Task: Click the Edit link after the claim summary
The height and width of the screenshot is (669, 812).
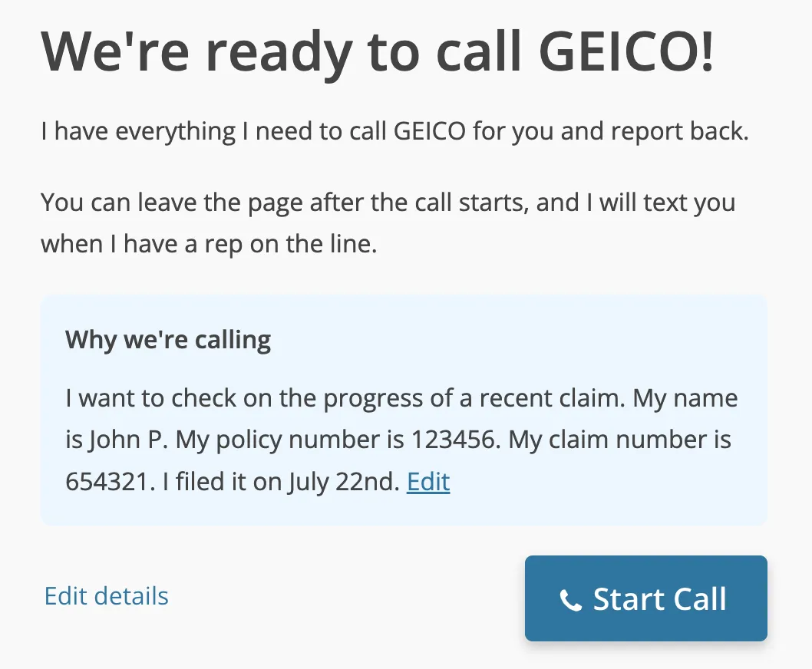Action: click(x=427, y=482)
